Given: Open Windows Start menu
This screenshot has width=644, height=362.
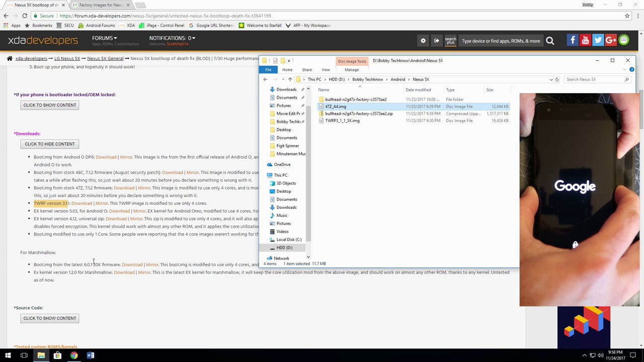Looking at the screenshot, I should 8,355.
